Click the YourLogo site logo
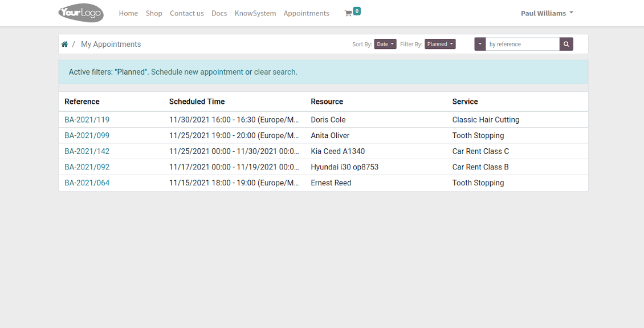Image resolution: width=644 pixels, height=328 pixels. [81, 13]
